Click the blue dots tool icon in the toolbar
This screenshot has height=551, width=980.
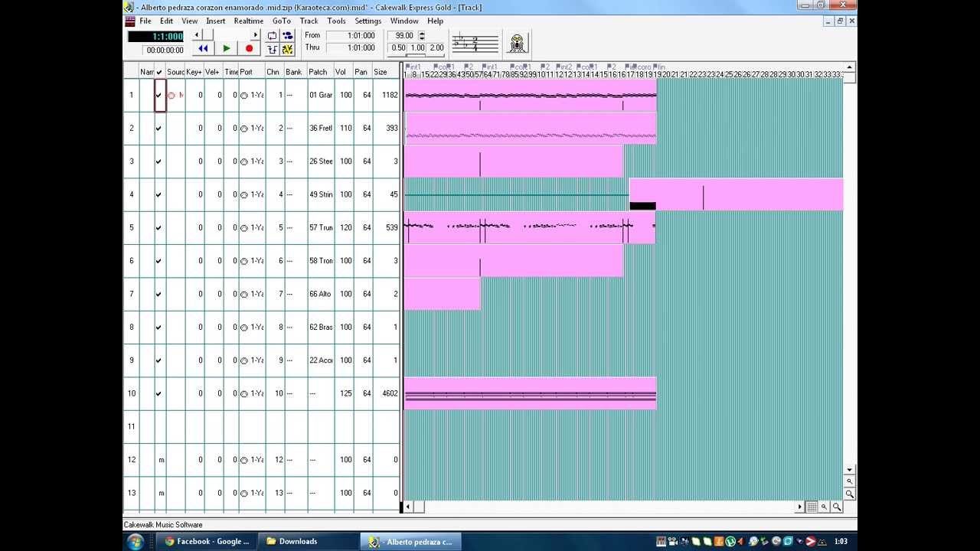(287, 35)
